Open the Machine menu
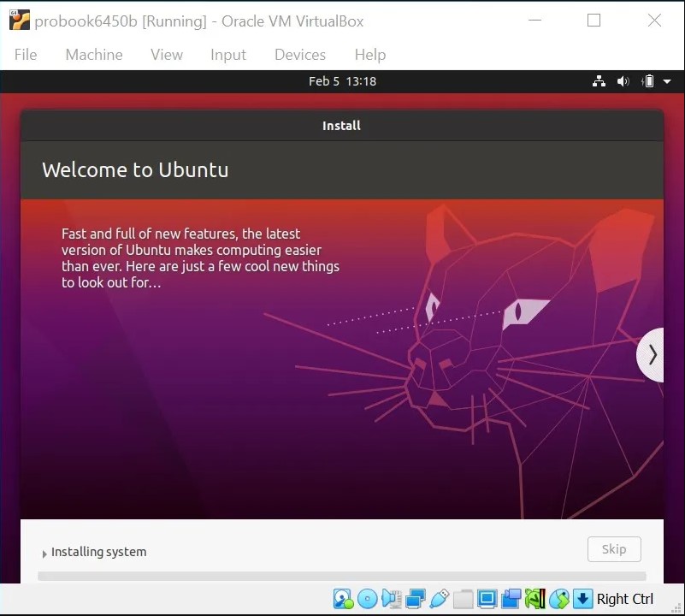685x616 pixels. click(x=94, y=55)
